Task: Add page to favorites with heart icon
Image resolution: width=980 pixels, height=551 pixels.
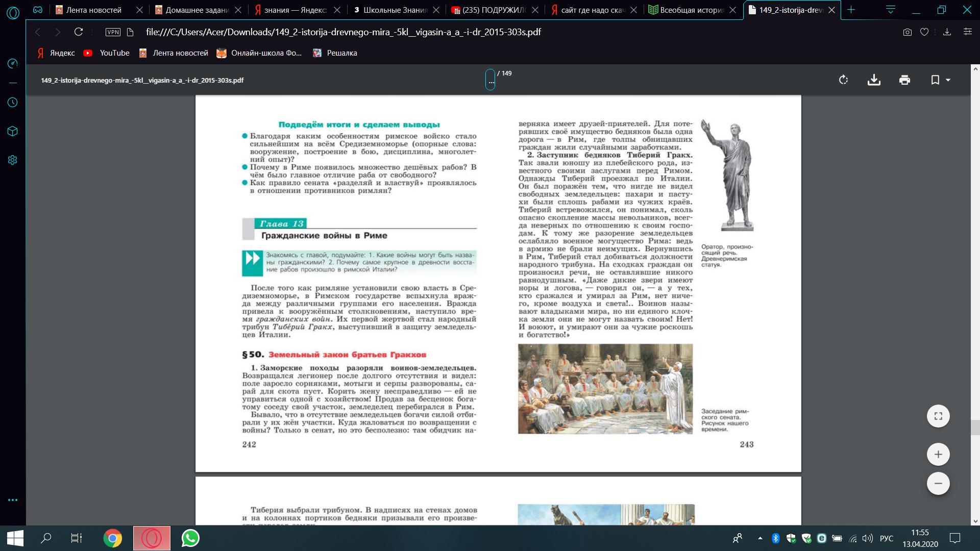Action: tap(924, 32)
